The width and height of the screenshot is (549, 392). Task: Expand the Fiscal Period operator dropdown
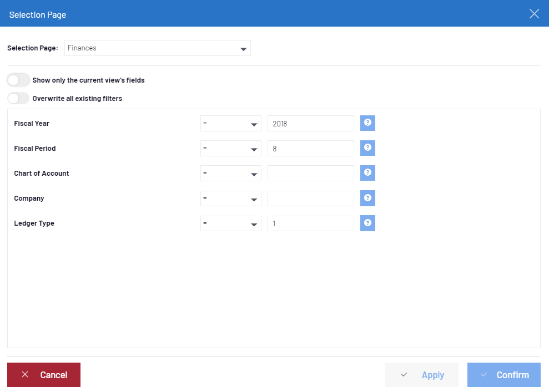(230, 149)
